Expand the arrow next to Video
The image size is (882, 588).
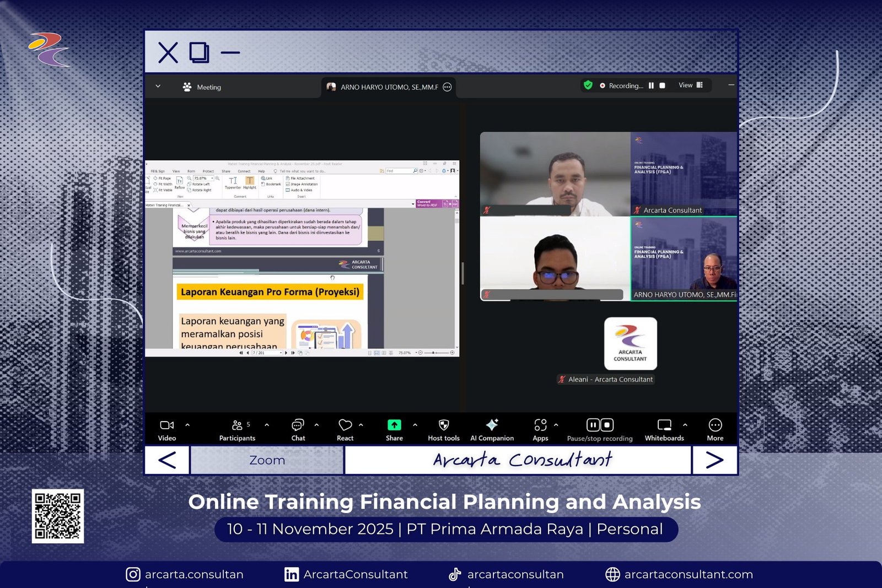pos(187,425)
